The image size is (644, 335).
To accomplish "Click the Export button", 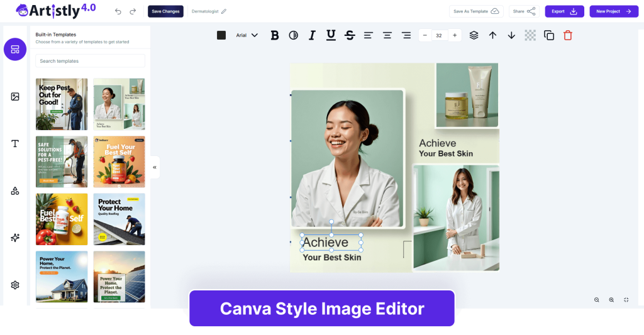I will (564, 11).
